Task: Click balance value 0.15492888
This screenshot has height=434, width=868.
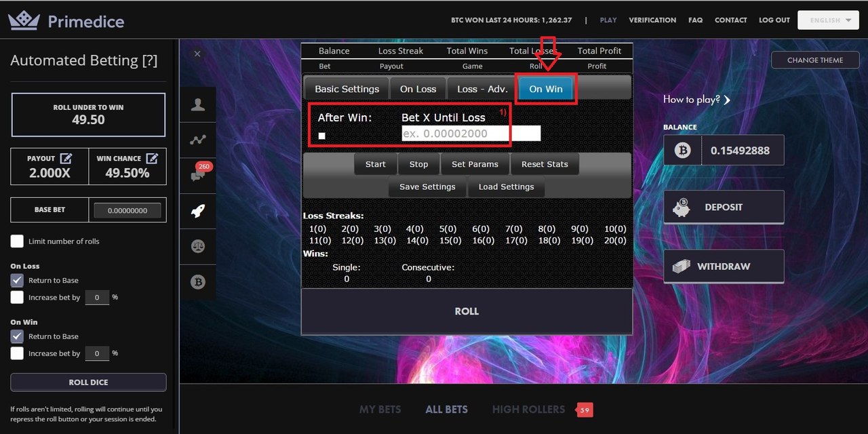Action: pos(740,151)
